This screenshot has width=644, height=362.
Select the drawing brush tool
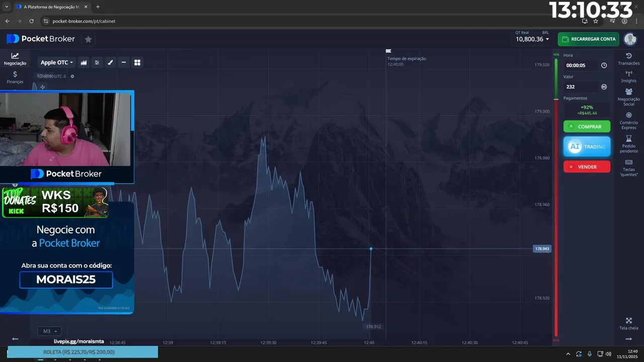[x=110, y=62]
